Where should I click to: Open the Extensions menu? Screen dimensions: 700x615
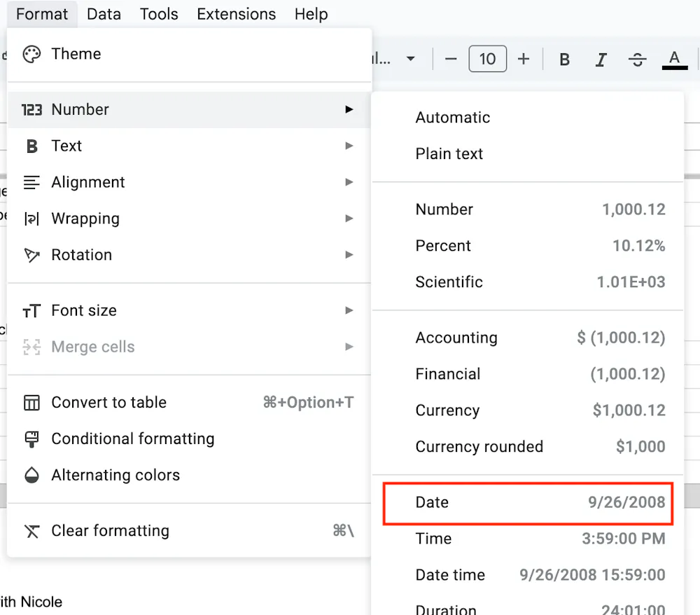[236, 14]
